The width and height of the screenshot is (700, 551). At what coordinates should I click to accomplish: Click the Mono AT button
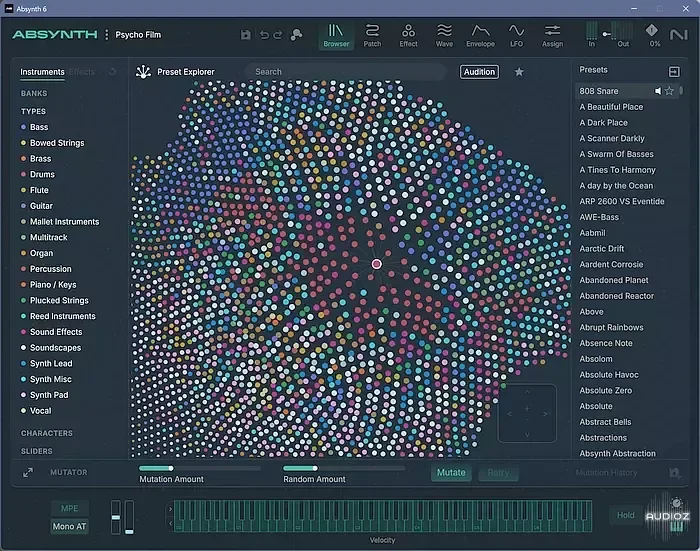(x=69, y=526)
